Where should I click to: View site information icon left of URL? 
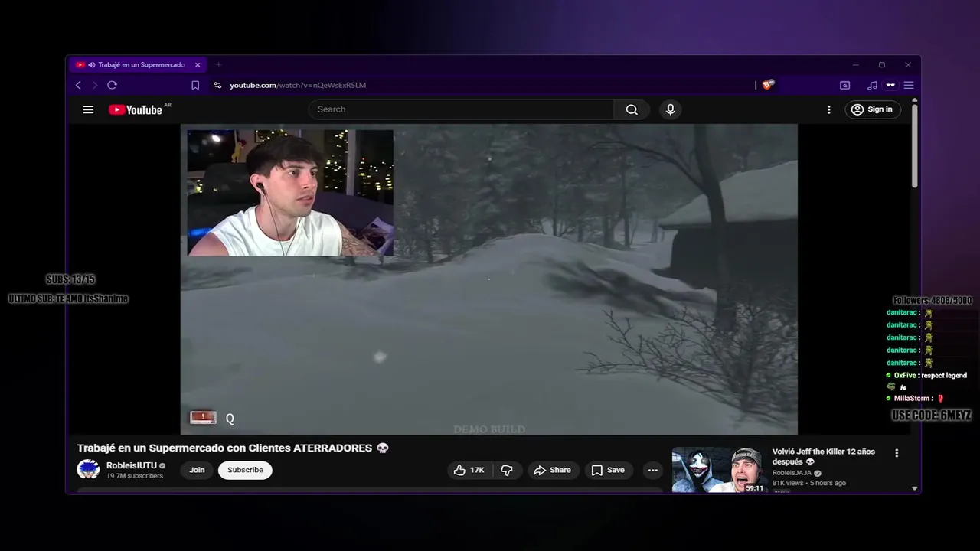tap(217, 85)
